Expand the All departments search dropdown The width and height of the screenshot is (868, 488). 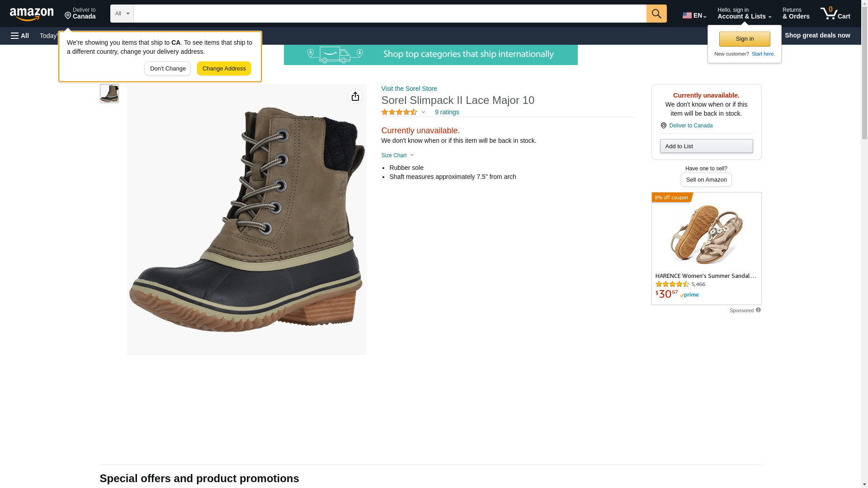tap(122, 14)
